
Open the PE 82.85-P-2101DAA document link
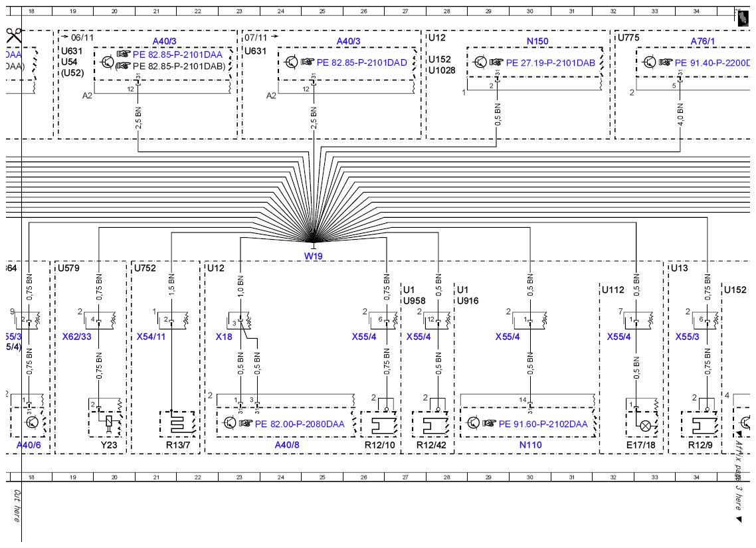[x=177, y=55]
